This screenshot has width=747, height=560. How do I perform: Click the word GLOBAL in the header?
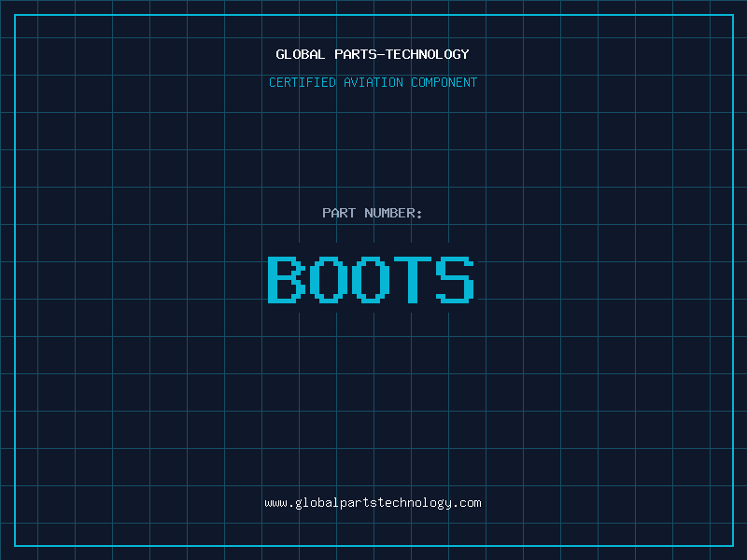[301, 54]
